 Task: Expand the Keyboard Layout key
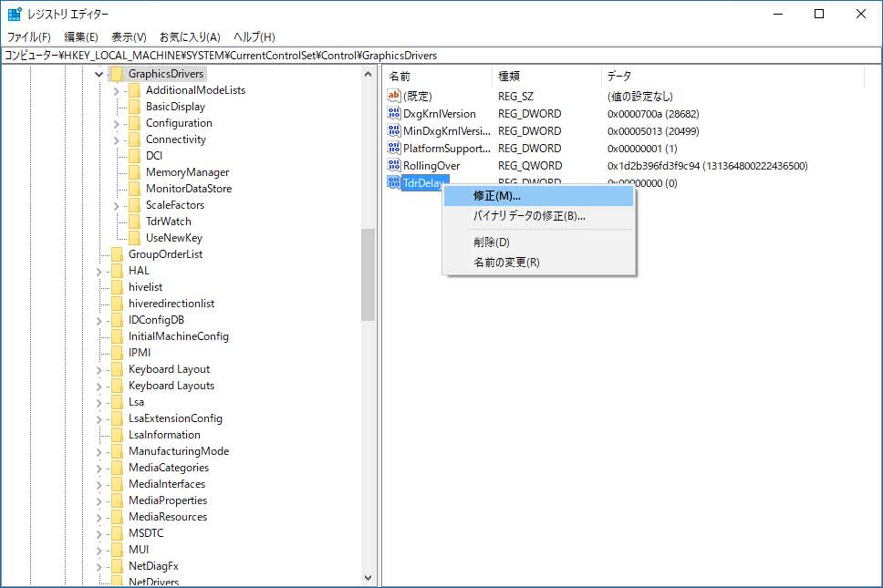click(99, 370)
